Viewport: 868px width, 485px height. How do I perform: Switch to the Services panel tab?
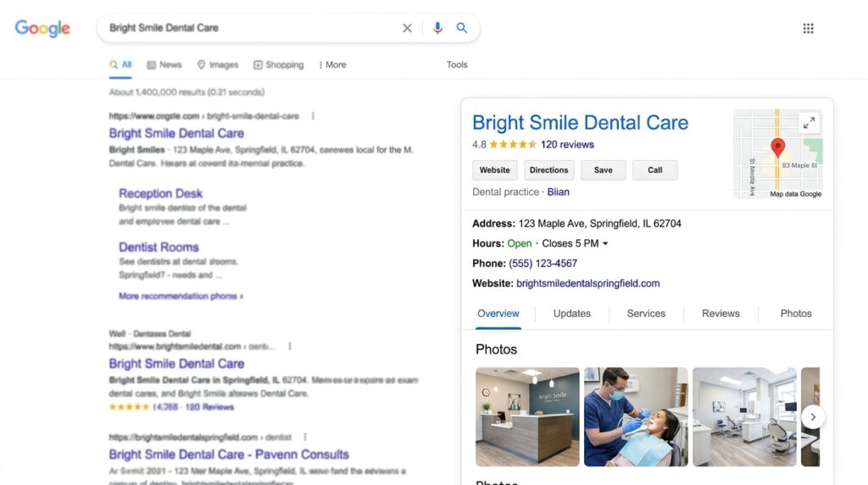[x=646, y=314]
